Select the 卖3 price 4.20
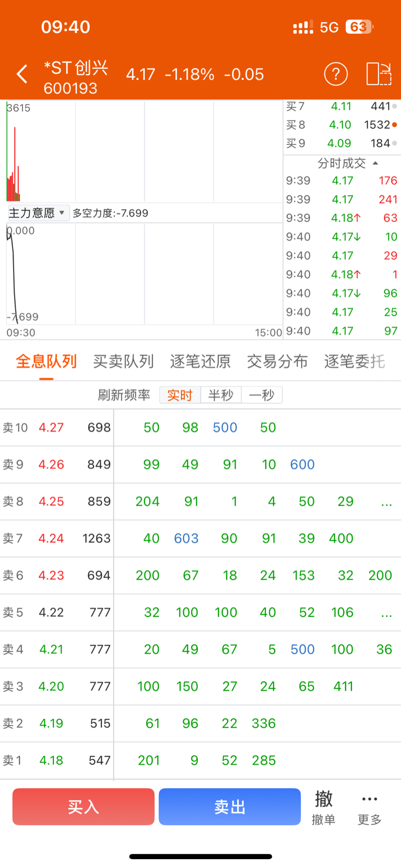Viewport: 401px width, 868px height. point(51,687)
